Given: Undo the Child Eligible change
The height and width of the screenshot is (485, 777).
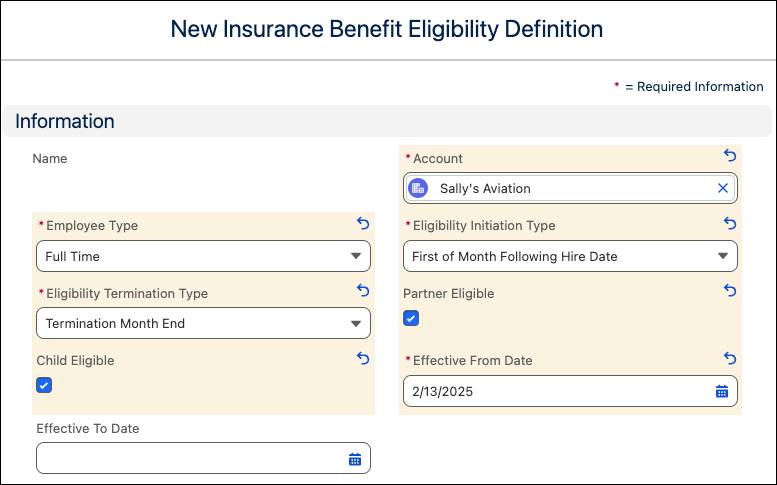Looking at the screenshot, I should [x=363, y=358].
